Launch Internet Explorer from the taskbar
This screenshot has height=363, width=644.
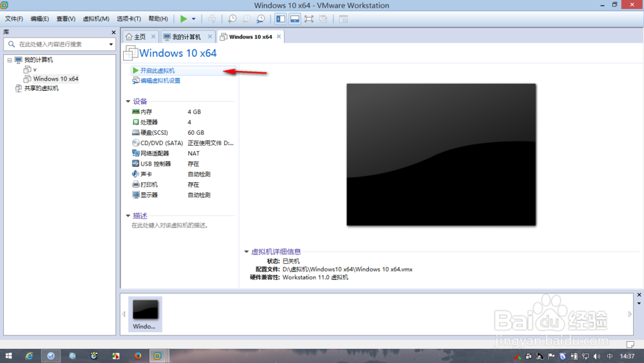[x=29, y=356]
